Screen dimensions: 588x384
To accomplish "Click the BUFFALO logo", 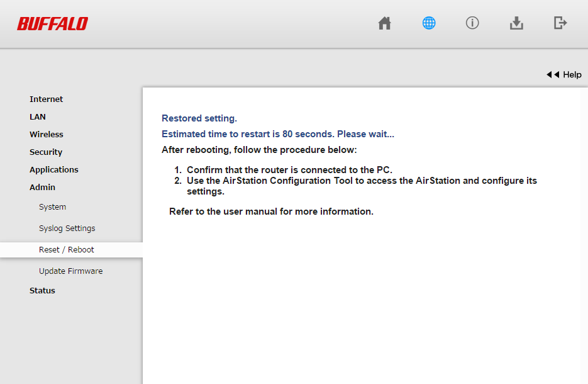I will 52,24.
